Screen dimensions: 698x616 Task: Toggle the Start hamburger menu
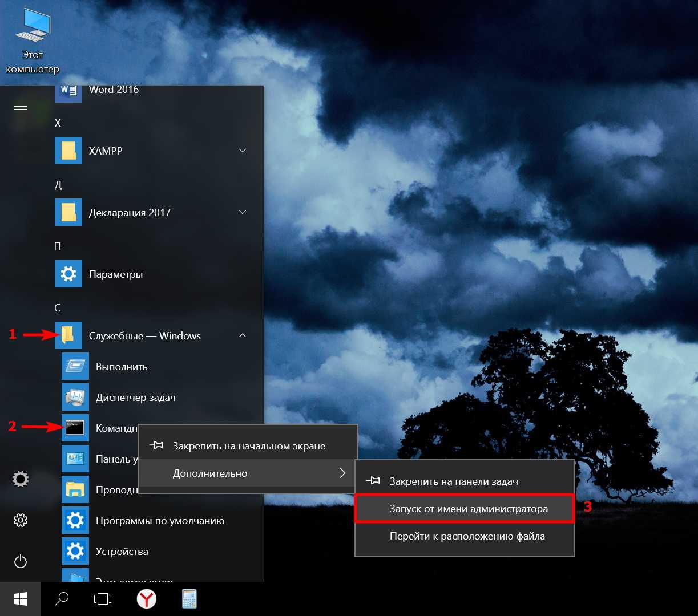(21, 109)
